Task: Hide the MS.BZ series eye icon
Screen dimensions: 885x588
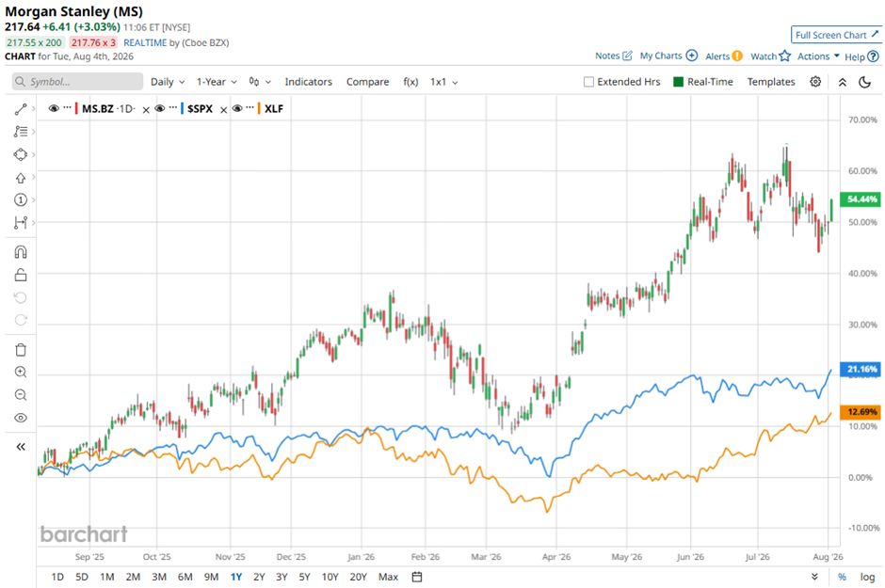Action: [54, 108]
